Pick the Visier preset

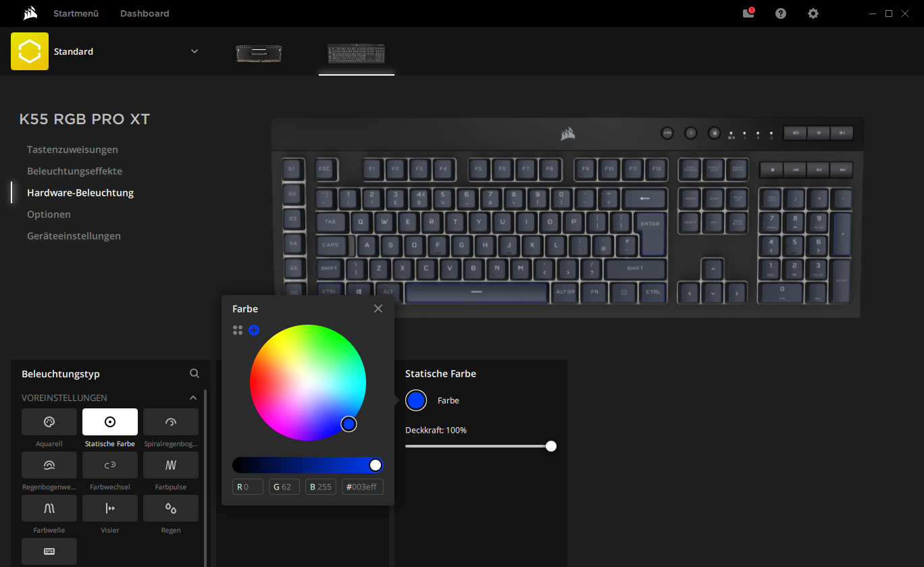click(x=110, y=508)
